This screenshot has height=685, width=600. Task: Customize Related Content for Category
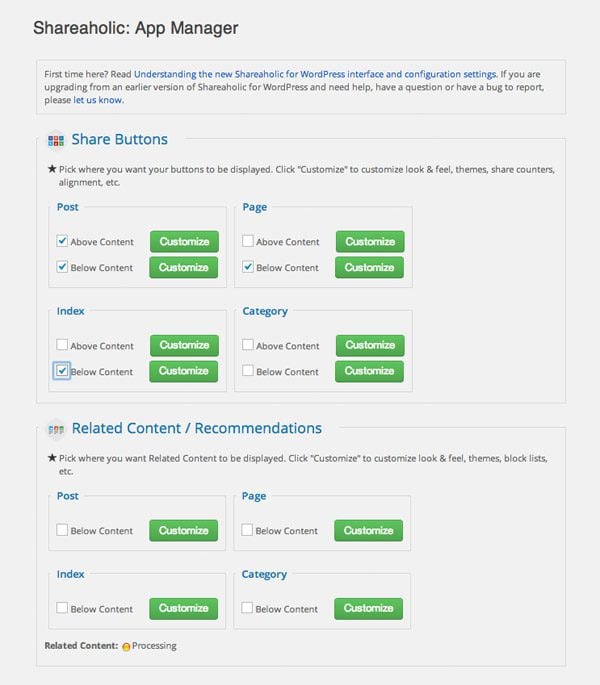pyautogui.click(x=368, y=608)
